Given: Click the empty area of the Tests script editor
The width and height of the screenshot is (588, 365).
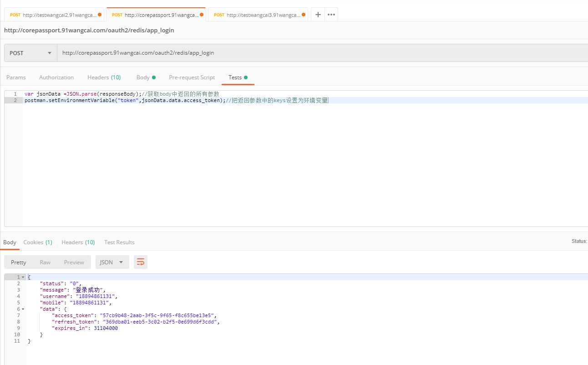Looking at the screenshot, I should (305, 164).
